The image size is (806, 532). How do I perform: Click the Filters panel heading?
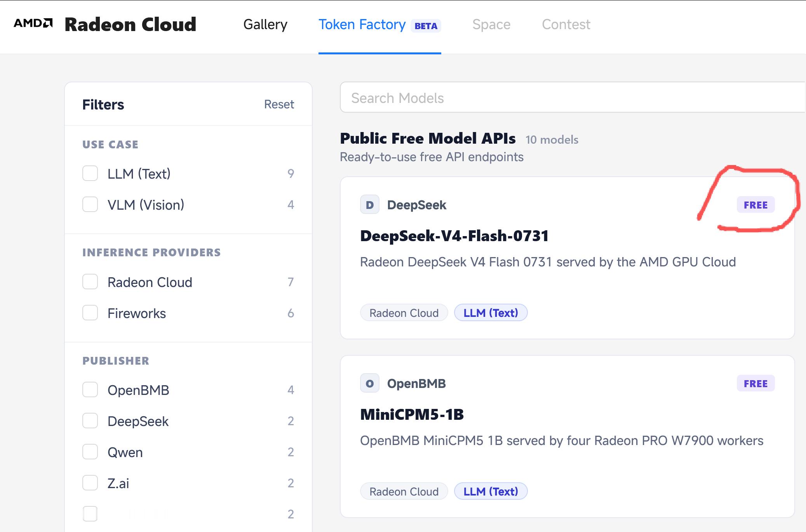point(103,104)
